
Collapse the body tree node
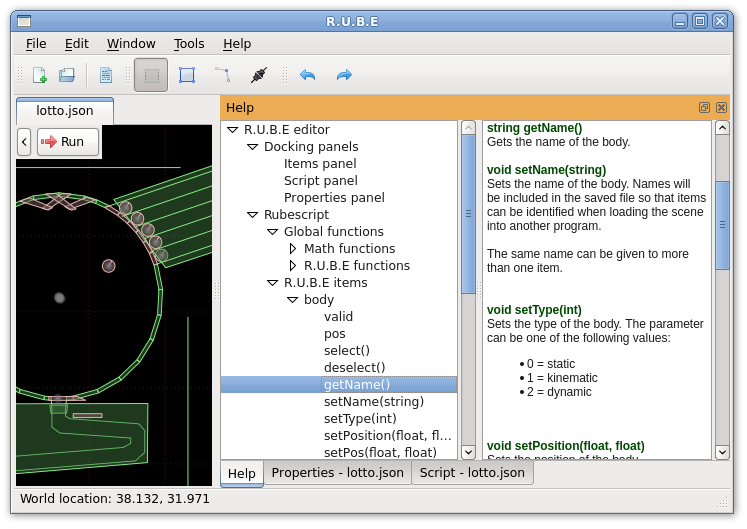click(293, 300)
